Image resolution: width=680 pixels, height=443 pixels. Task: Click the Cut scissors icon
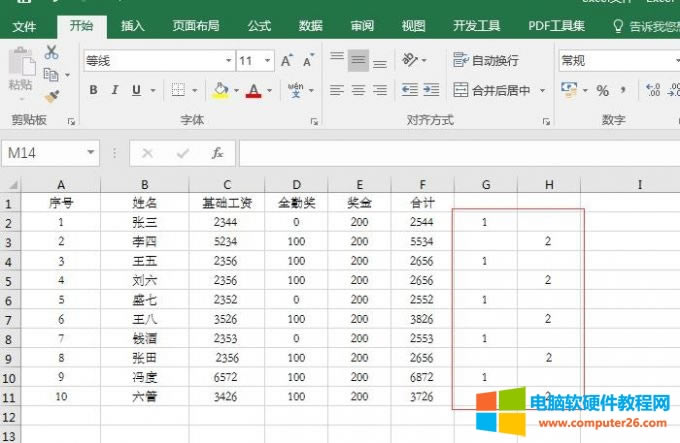tap(51, 52)
